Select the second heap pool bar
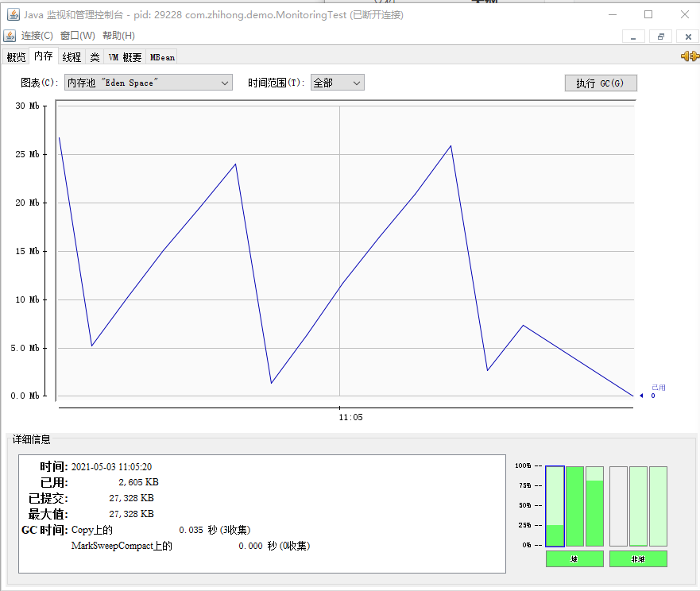700x591 pixels. point(575,506)
